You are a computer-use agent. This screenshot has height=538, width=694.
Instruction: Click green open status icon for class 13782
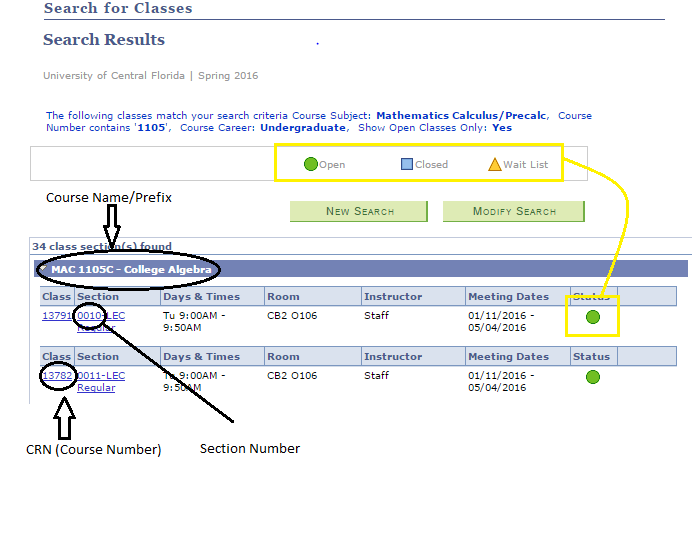(x=593, y=377)
